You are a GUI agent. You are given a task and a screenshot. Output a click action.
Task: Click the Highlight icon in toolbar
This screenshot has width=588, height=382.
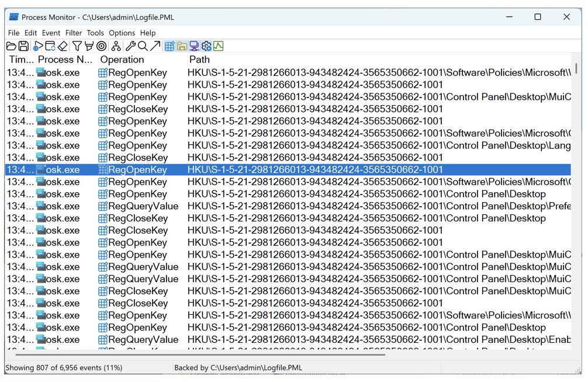coord(89,46)
